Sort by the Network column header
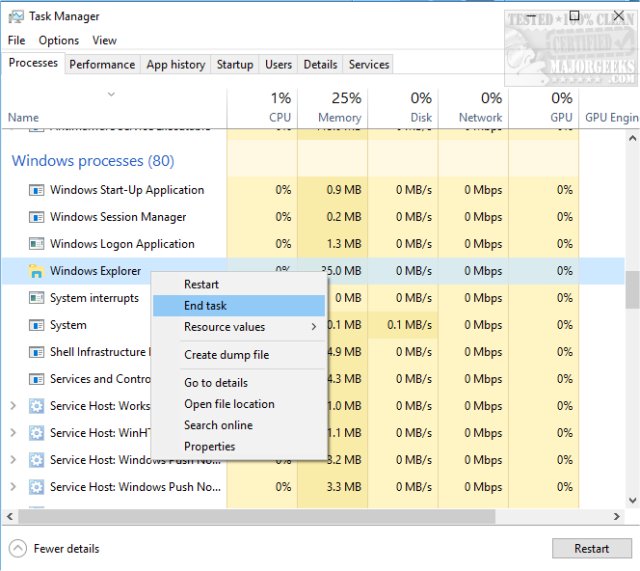 pos(473,107)
